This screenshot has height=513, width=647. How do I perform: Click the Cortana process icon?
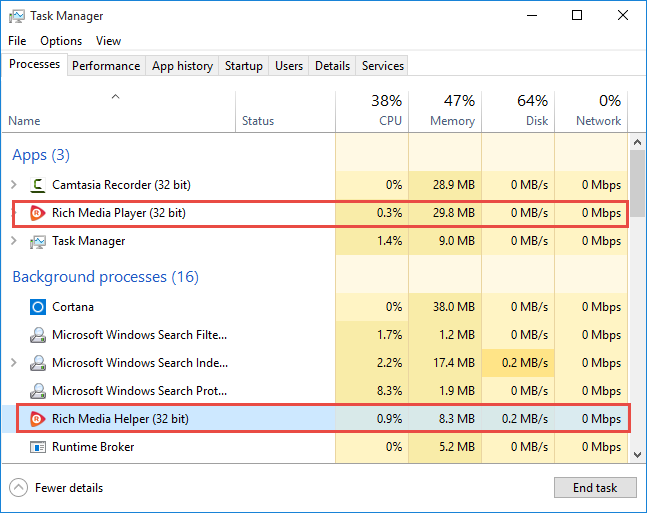click(39, 307)
